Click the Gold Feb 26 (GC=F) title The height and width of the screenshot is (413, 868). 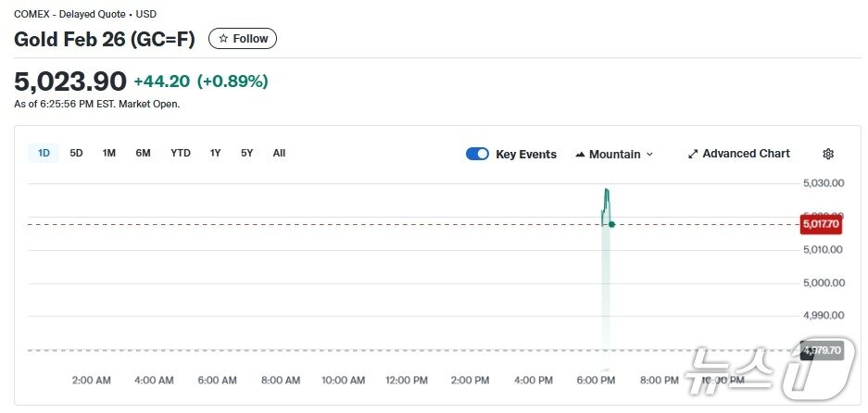coord(105,39)
